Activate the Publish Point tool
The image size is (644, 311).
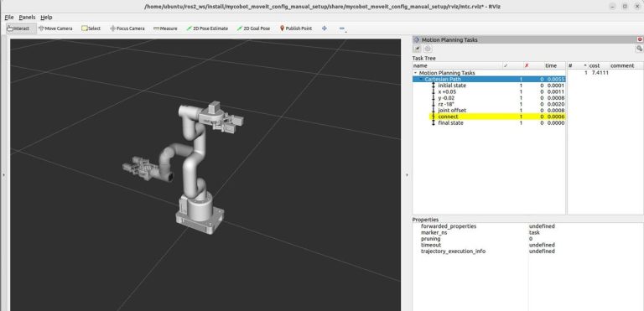[x=296, y=29]
